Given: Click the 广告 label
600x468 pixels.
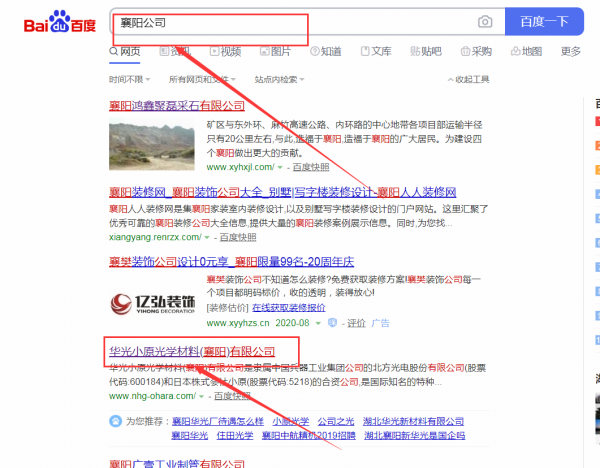Looking at the screenshot, I should point(380,323).
